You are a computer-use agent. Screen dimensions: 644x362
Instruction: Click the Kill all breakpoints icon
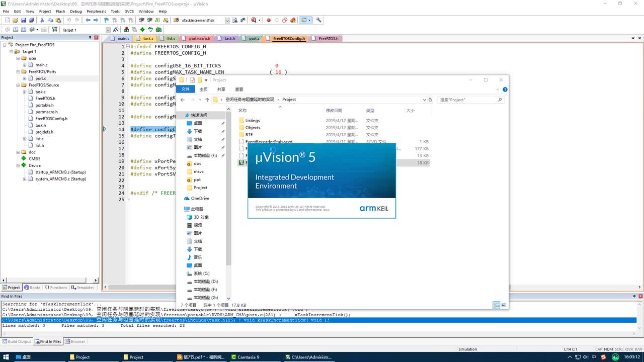293,20
